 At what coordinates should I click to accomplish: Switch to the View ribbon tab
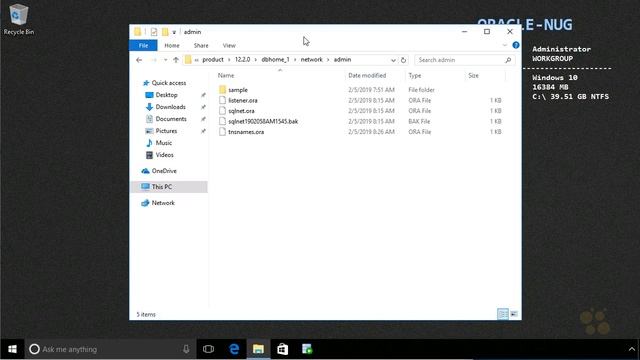click(229, 45)
